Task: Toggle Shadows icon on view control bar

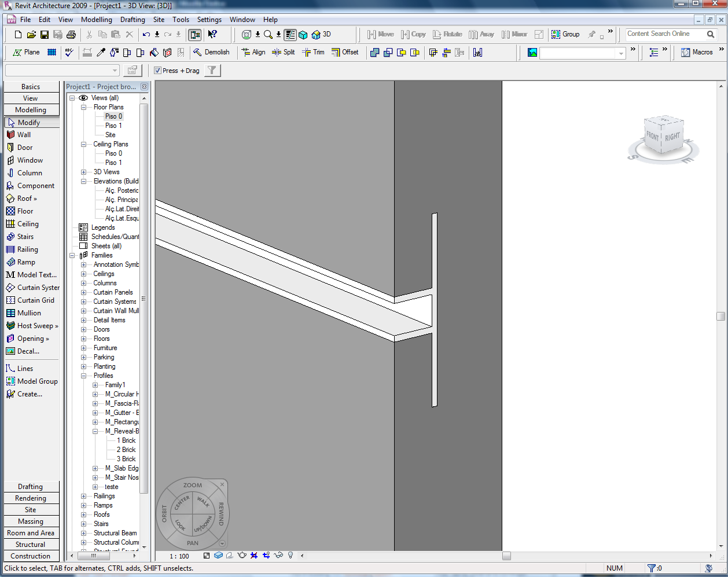Action: coord(230,555)
